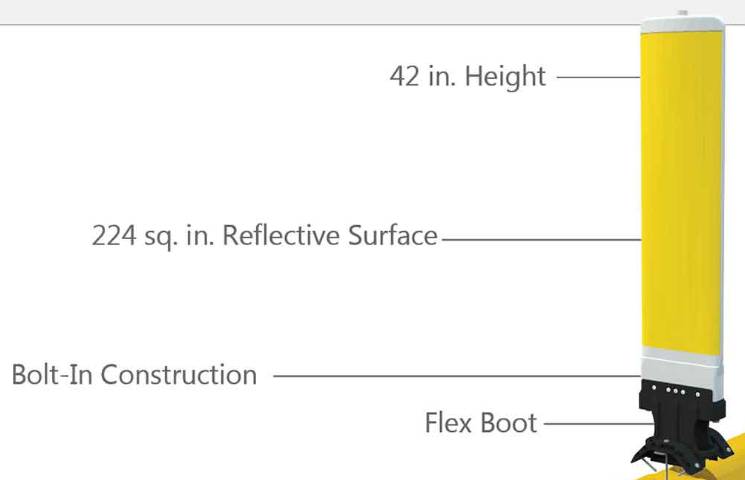The image size is (745, 480).
Task: Click the "42 in. Height" label
Action: tap(468, 76)
